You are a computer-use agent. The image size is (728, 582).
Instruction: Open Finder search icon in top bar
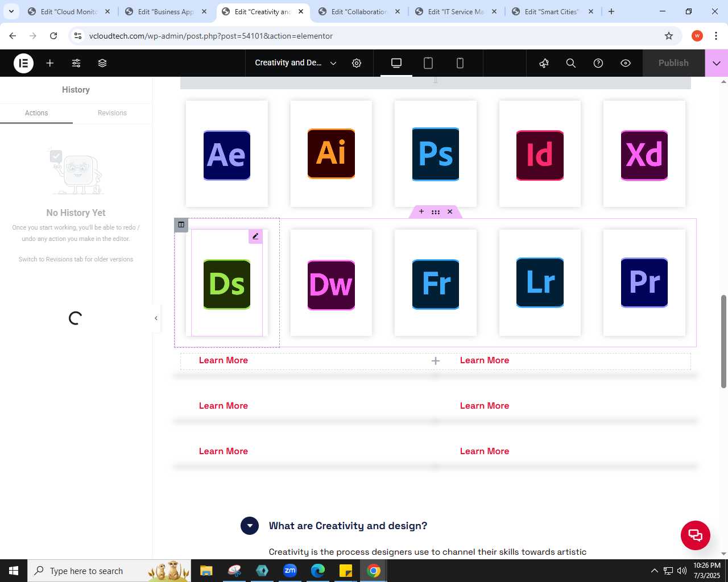point(571,63)
